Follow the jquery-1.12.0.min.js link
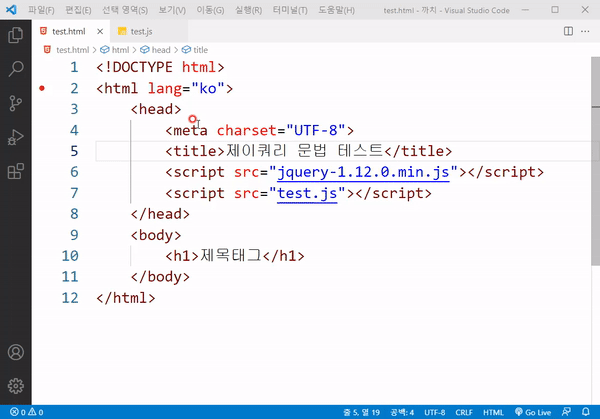This screenshot has width=600, height=419. click(x=363, y=172)
